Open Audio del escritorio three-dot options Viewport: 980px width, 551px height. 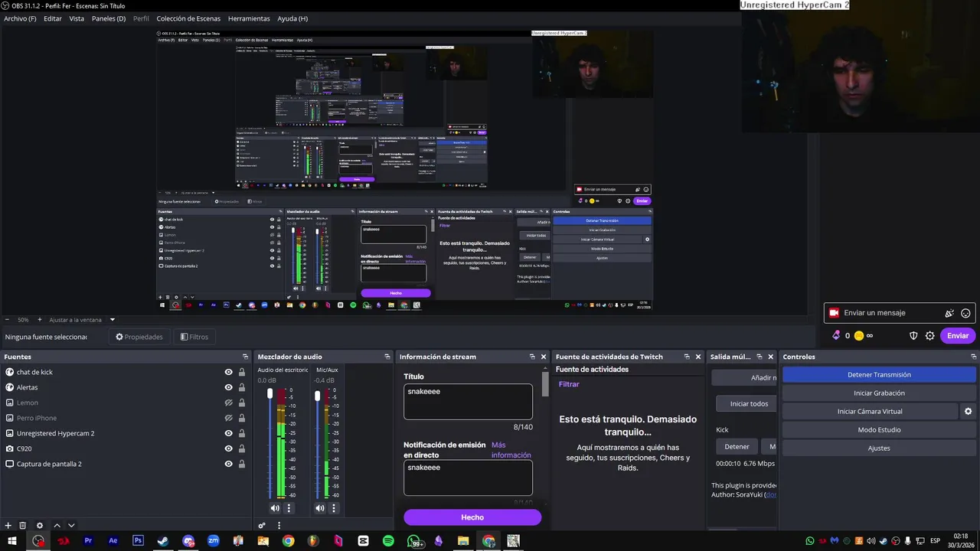[289, 508]
